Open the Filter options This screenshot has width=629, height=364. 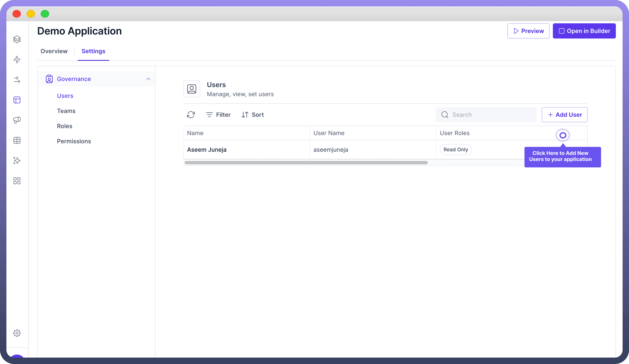[x=218, y=114]
